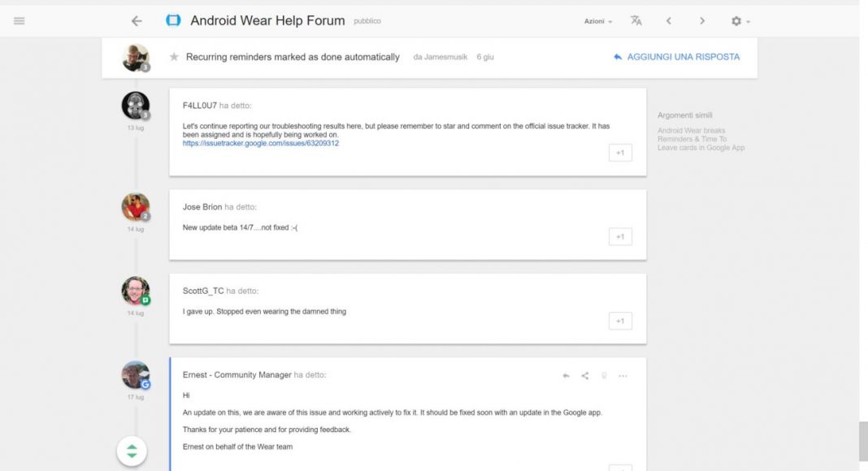Viewport: 868px width, 471px height.
Task: Open similar topic 'Android Wear breaks Reminders'
Action: point(701,140)
